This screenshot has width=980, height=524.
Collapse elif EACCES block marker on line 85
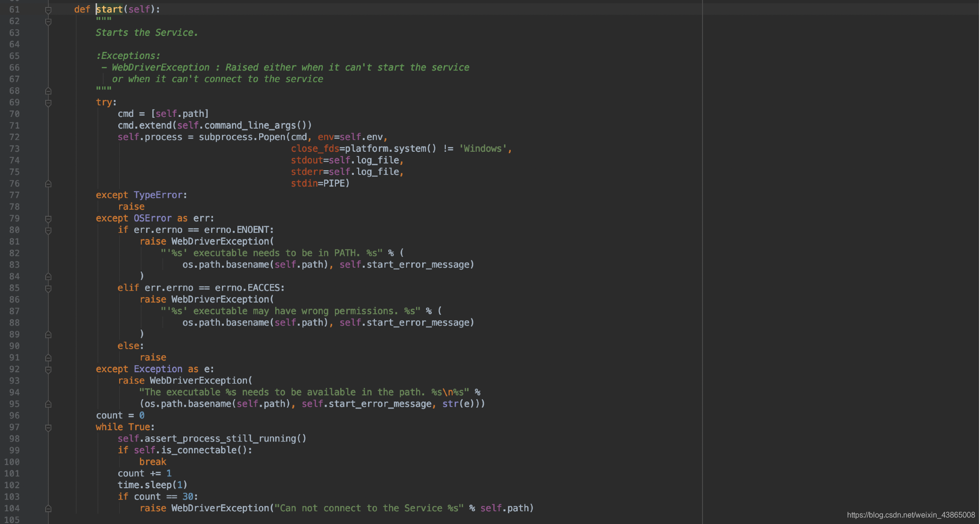(48, 288)
